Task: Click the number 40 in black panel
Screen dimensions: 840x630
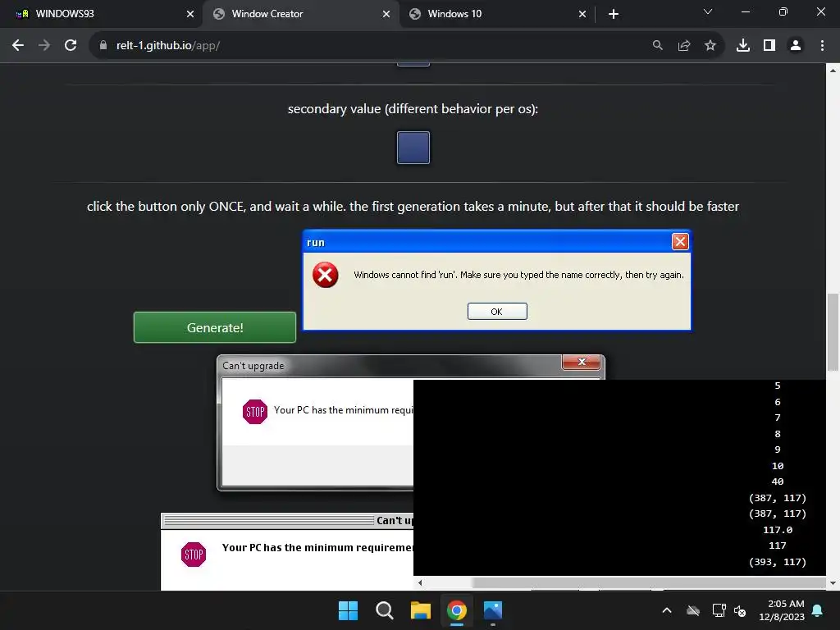Action: 778,482
